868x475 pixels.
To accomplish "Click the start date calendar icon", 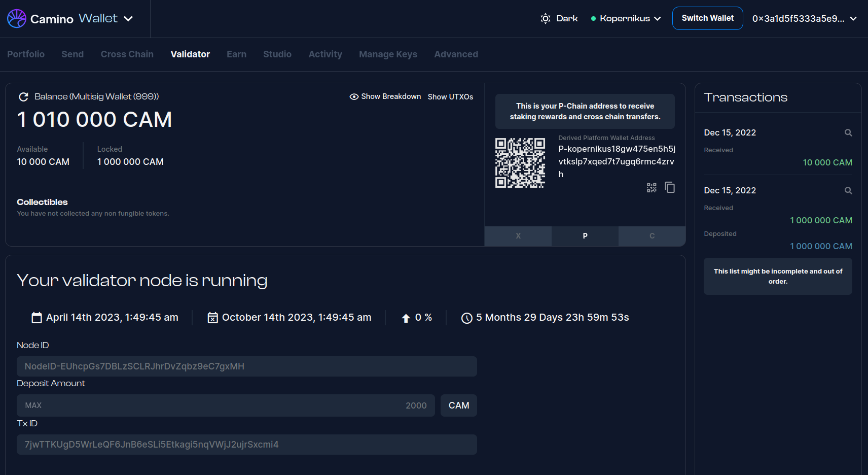I will coord(37,318).
